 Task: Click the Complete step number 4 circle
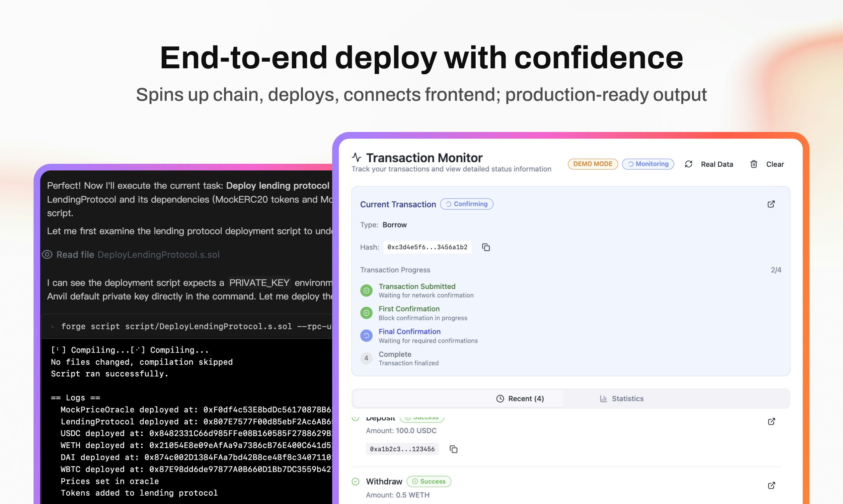366,358
